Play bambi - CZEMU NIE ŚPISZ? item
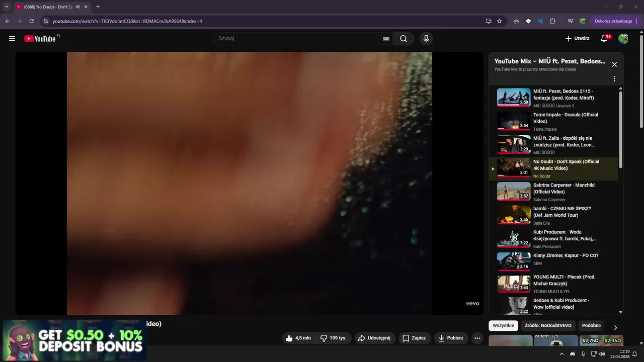Screen dimensions: 644x362 pyautogui.click(x=553, y=215)
